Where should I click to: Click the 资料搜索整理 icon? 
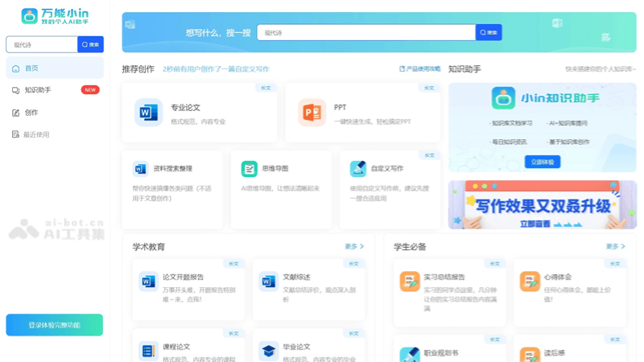(140, 169)
